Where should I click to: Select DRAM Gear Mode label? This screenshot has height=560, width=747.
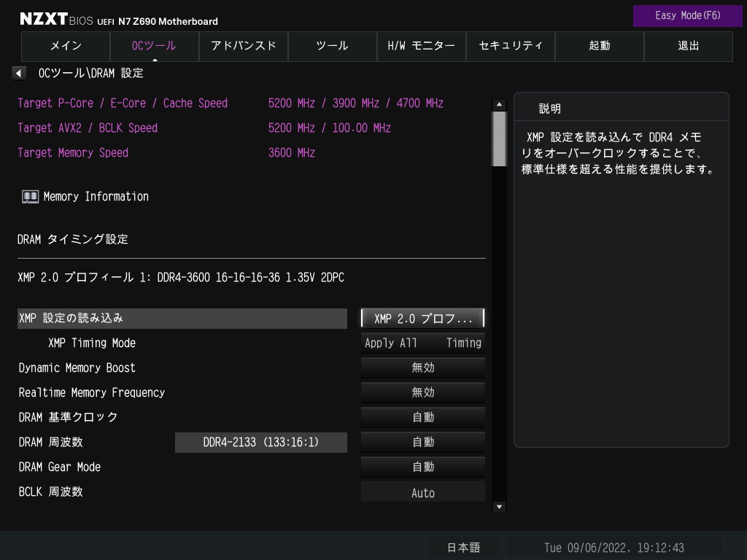60,467
